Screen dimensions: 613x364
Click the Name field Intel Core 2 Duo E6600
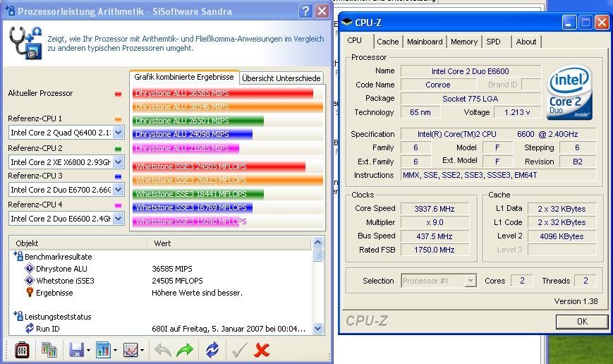tap(471, 71)
